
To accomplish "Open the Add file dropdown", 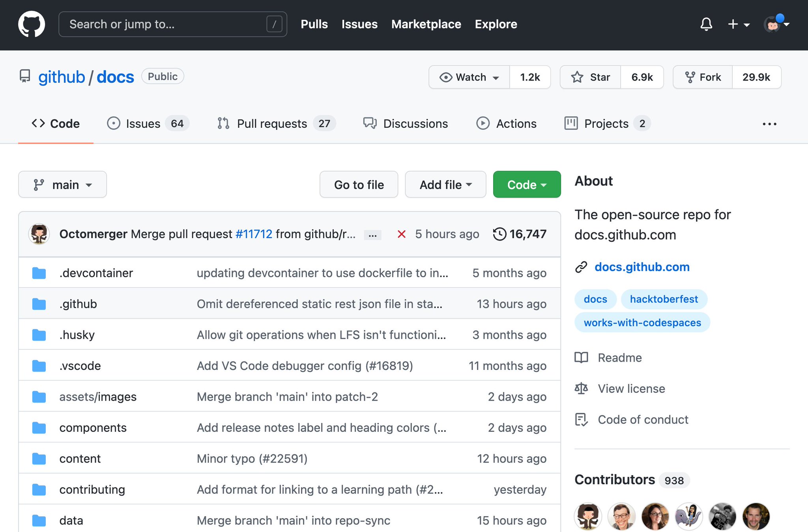I will [445, 184].
